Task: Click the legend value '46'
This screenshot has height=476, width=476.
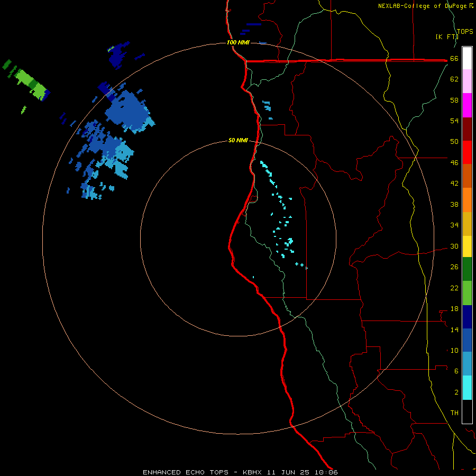Action: point(454,162)
